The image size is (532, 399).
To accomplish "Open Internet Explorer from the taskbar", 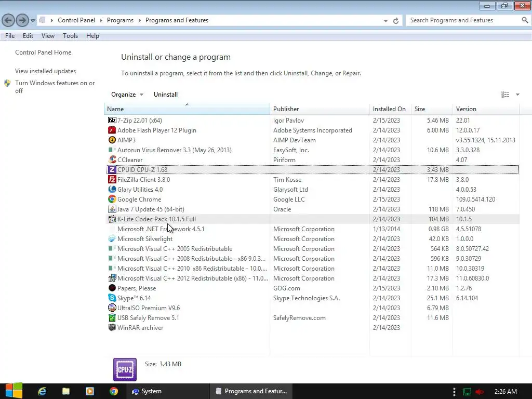I will pos(42,391).
